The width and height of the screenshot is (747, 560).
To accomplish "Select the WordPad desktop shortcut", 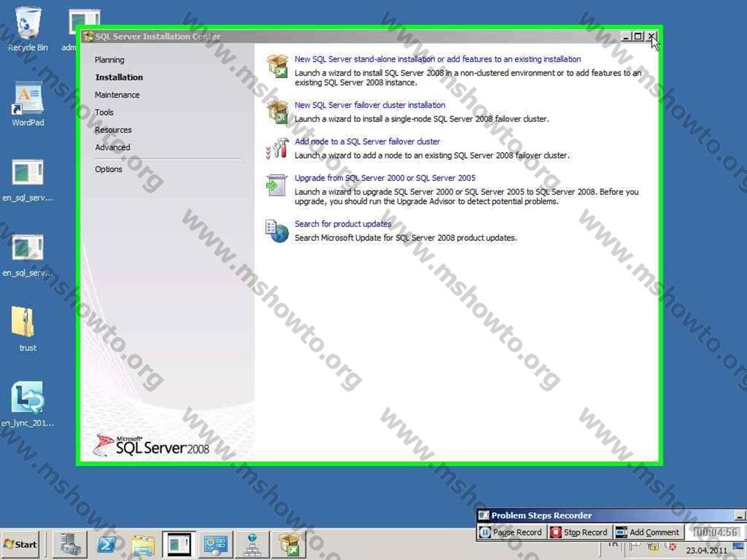I will tap(27, 104).
